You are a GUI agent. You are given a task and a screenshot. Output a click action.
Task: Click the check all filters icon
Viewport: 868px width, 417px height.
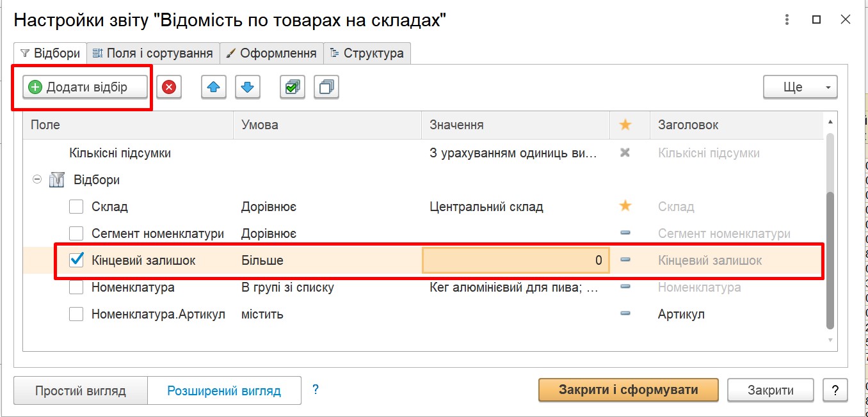click(293, 87)
